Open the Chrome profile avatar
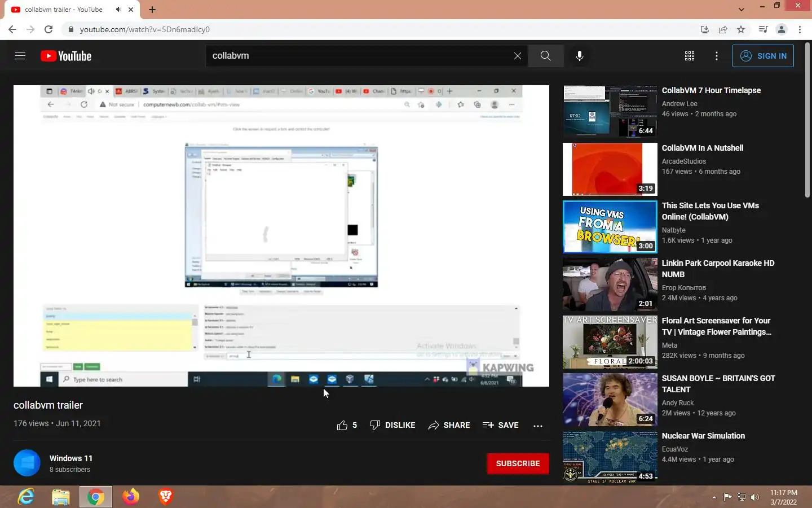This screenshot has width=812, height=508. click(x=782, y=29)
